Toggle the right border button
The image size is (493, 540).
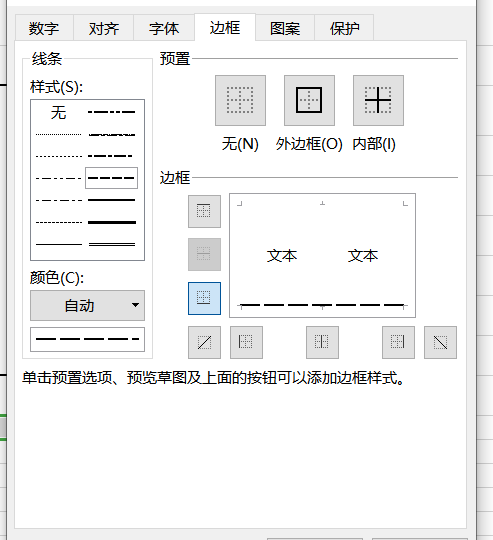coord(398,342)
